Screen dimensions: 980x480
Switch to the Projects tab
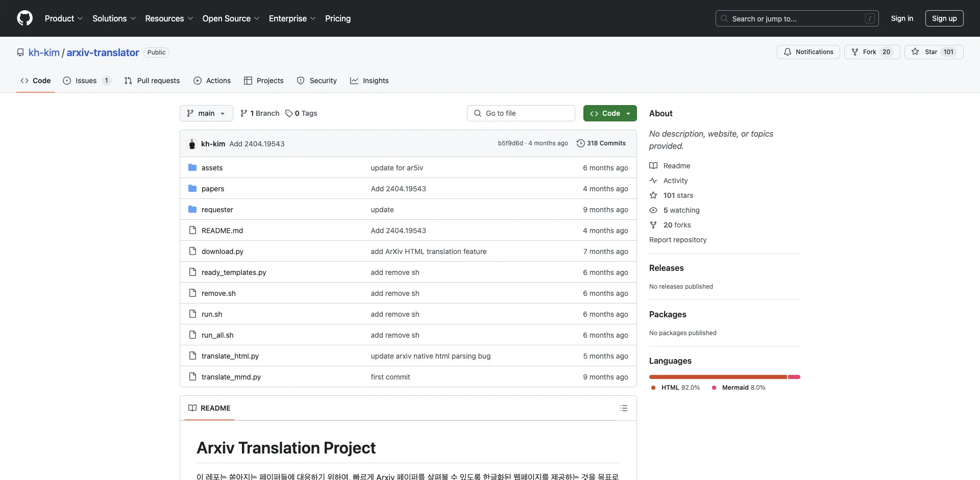click(264, 81)
